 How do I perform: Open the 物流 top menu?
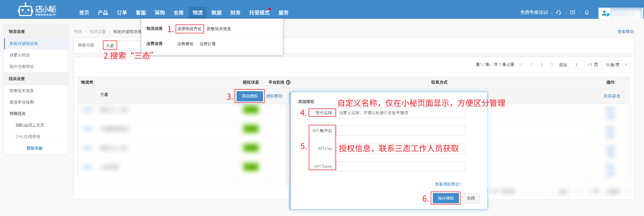197,13
